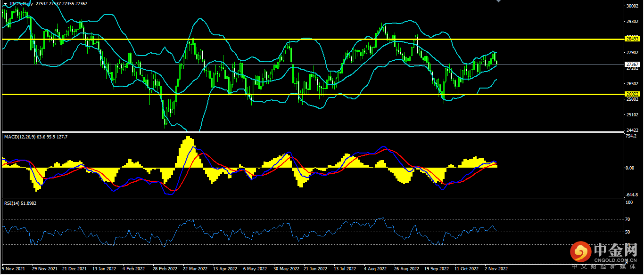The image size is (644, 275).
Task: Click the 0.00 level on MACD scale
Action: pos(629,168)
